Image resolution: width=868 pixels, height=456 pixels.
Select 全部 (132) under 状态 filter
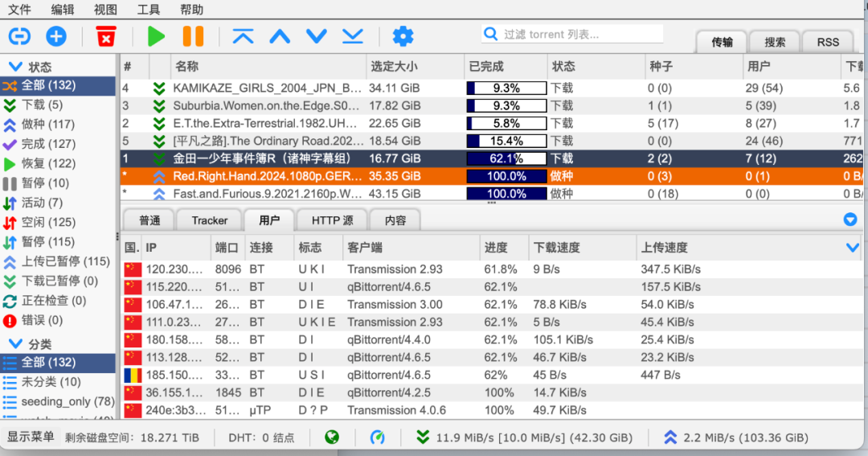[x=58, y=85]
